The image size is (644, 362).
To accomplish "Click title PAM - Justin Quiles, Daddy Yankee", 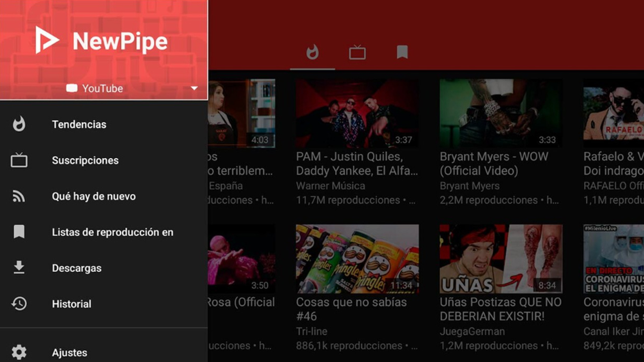I will [357, 163].
